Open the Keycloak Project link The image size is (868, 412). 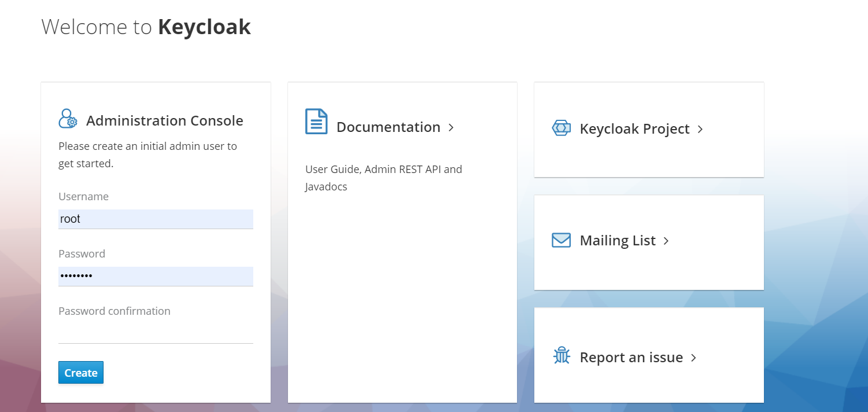coord(634,129)
